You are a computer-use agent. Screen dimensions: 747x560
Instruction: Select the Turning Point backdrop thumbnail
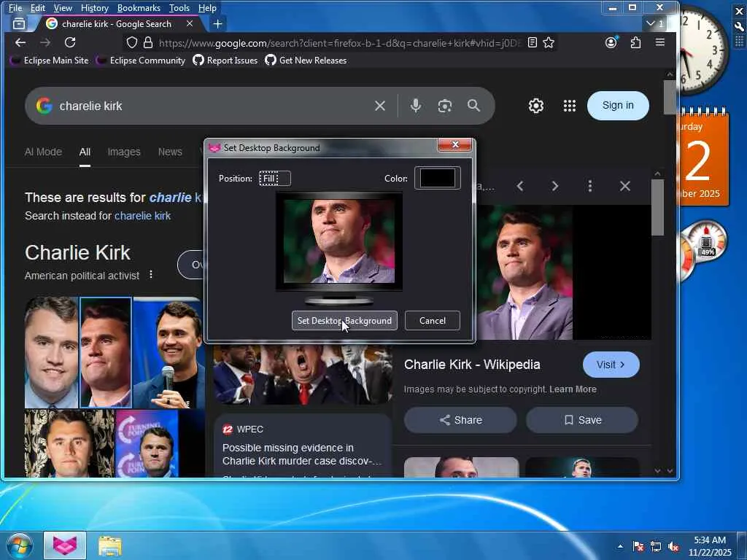(x=147, y=443)
